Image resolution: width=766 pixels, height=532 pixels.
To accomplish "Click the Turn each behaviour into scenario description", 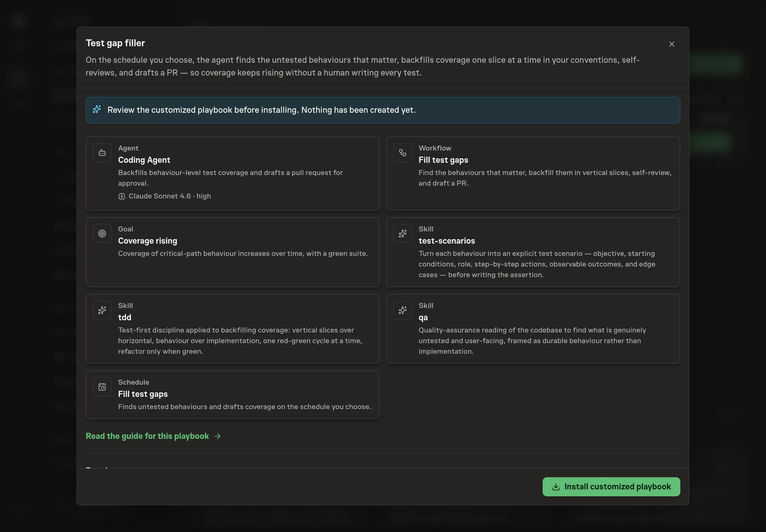I will [537, 264].
